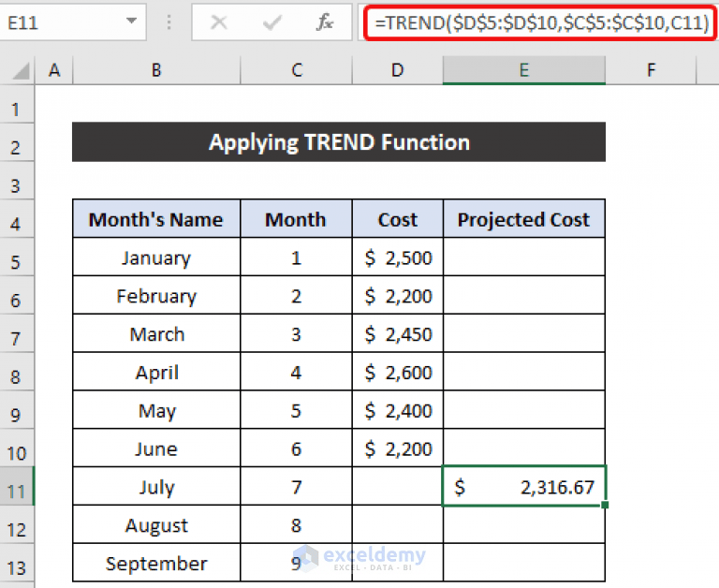The width and height of the screenshot is (719, 588).
Task: Select row 13 header
Action: point(17,563)
